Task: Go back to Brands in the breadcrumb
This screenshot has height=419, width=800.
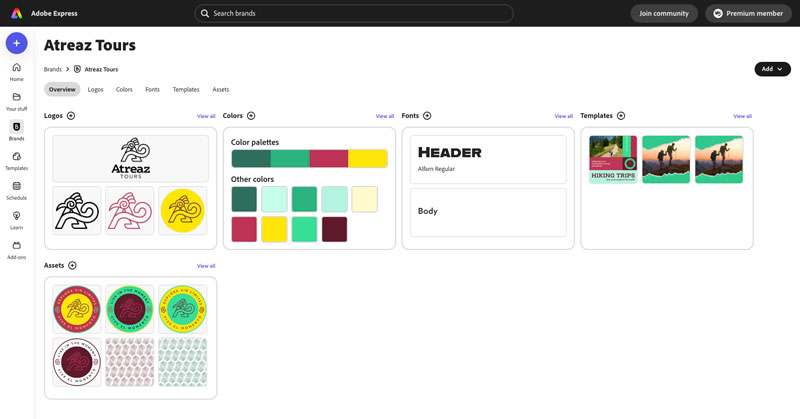Action: click(x=52, y=69)
